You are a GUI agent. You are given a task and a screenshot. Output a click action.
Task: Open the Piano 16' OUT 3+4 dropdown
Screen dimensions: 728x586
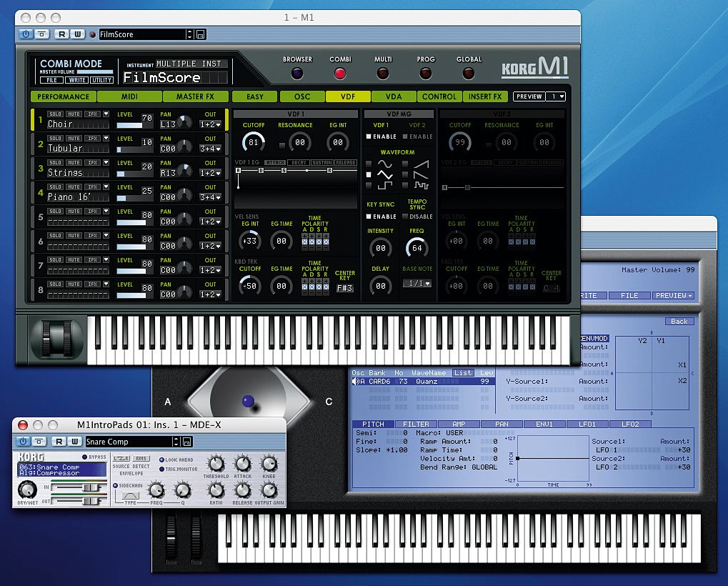tap(210, 197)
